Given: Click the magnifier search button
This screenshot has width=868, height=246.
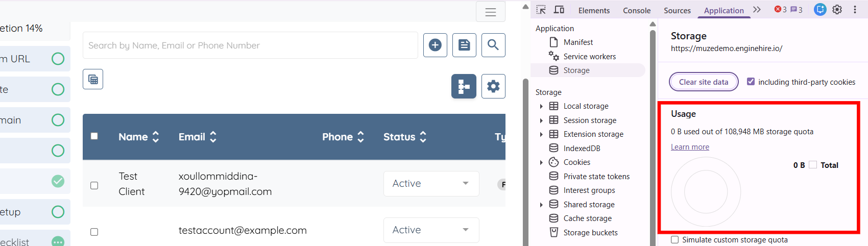Looking at the screenshot, I should click(x=493, y=45).
